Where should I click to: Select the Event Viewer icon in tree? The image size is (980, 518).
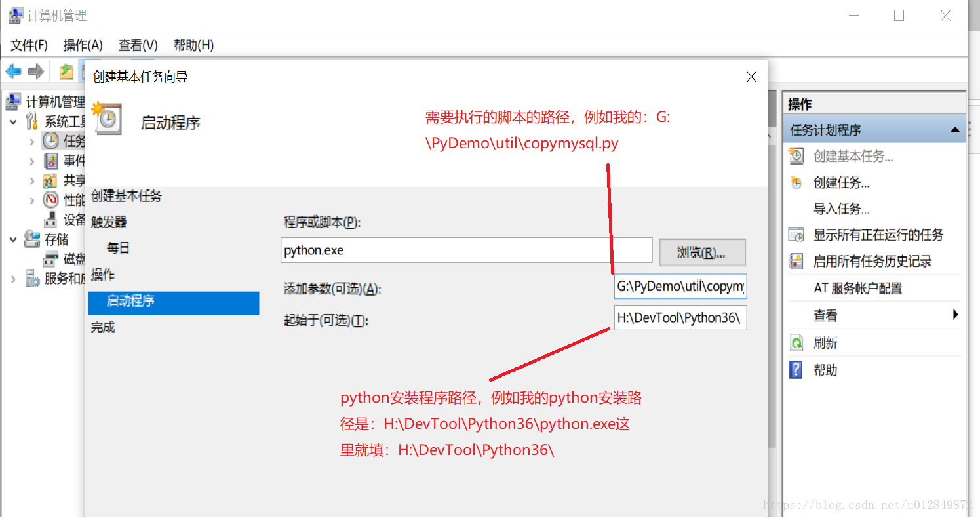[50, 161]
